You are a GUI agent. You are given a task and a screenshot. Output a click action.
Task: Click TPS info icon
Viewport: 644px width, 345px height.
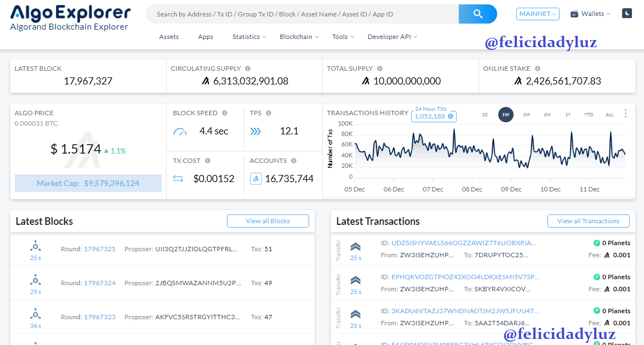pos(268,113)
